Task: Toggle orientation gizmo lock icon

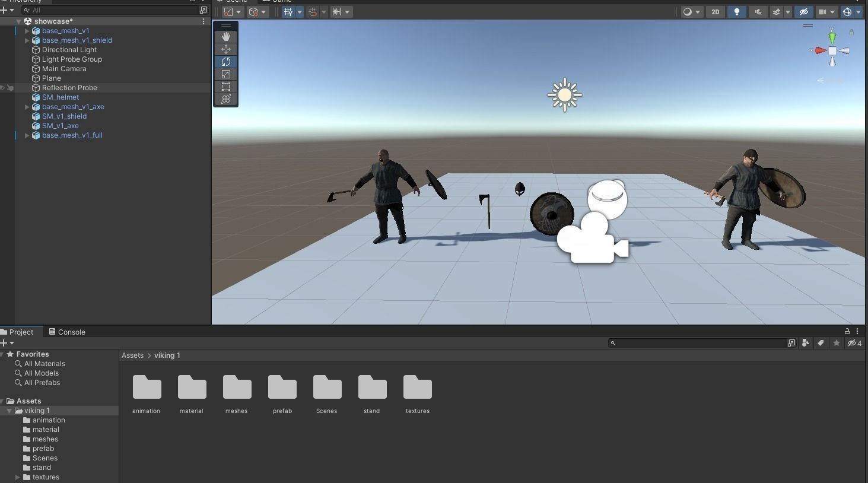Action: pyautogui.click(x=851, y=32)
